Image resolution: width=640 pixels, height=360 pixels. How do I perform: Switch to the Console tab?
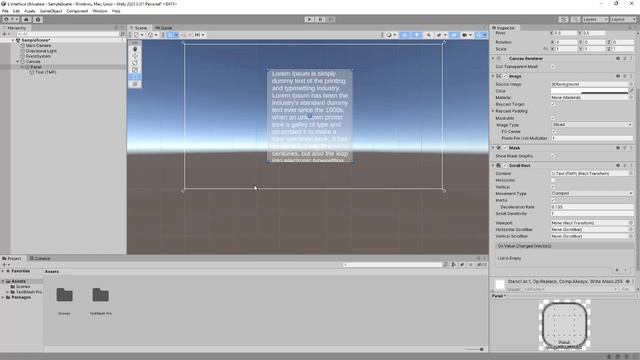(40, 258)
